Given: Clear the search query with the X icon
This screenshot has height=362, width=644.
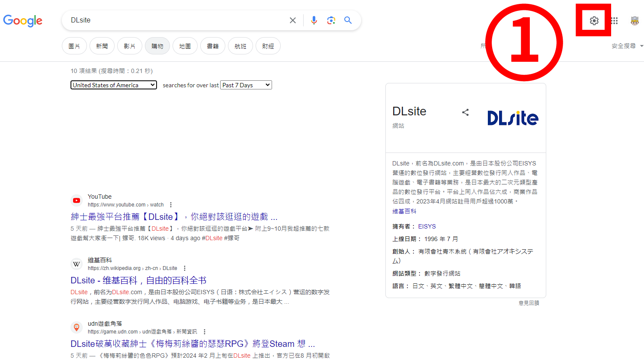Looking at the screenshot, I should tap(293, 20).
